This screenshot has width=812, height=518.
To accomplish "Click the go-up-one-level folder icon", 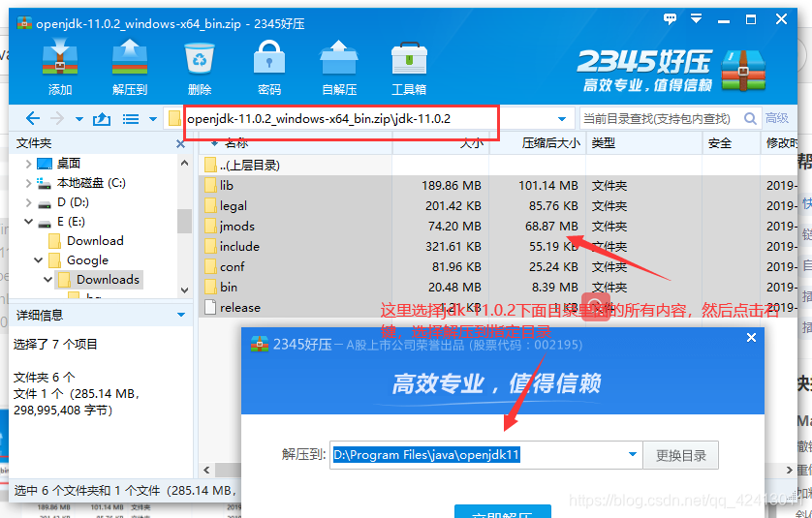I will (102, 119).
